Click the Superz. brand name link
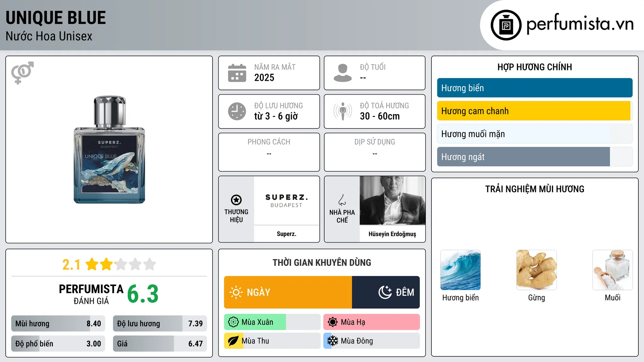644x362 pixels. coord(286,234)
